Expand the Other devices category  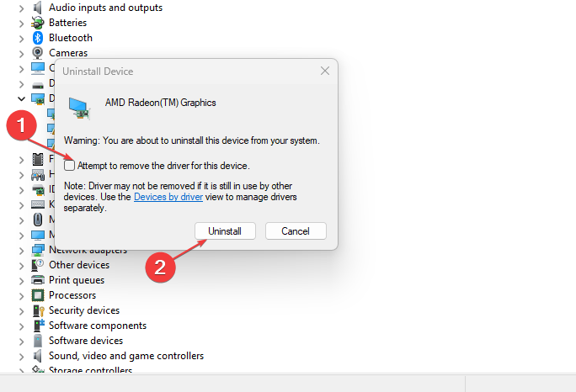(22, 265)
